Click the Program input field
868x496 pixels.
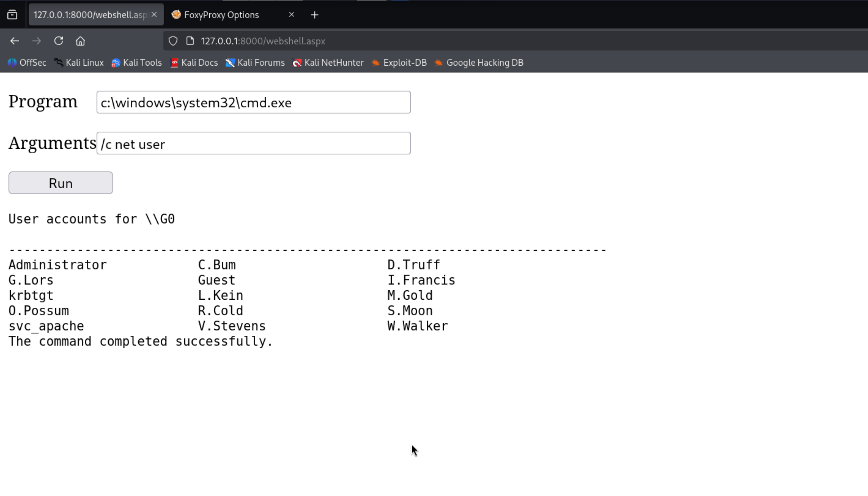(253, 102)
